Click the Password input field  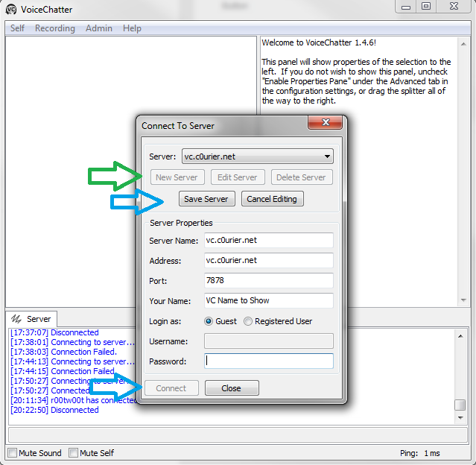click(269, 361)
